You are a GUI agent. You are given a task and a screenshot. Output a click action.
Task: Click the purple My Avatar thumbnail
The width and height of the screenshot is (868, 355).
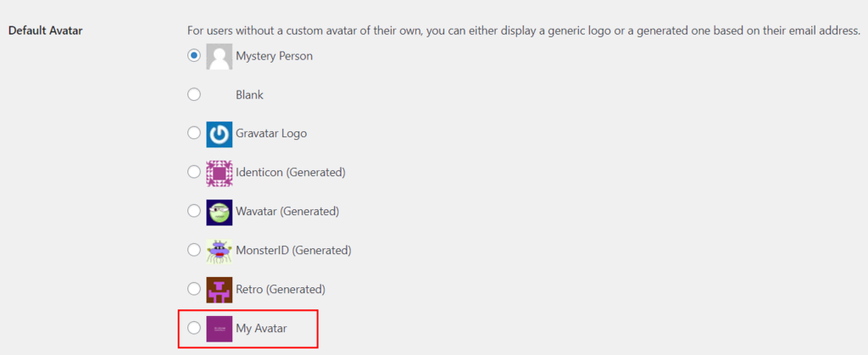click(x=220, y=329)
